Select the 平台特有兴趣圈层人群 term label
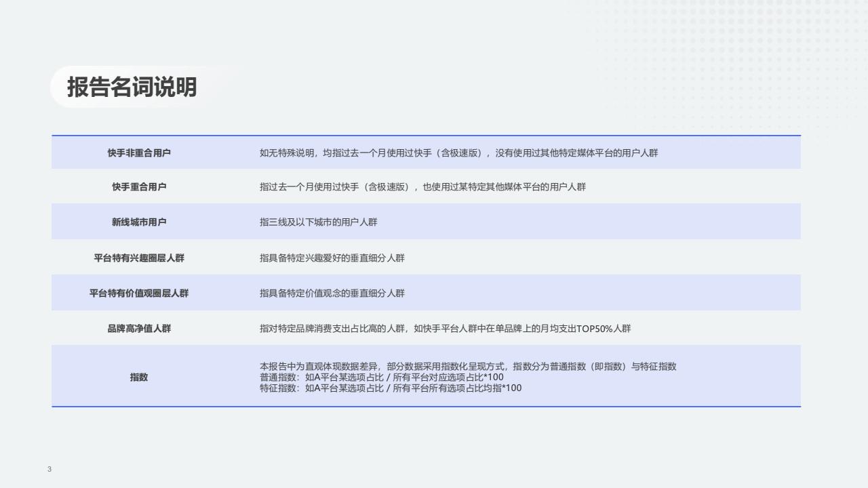Screen dimensions: 868x488 coord(139,258)
